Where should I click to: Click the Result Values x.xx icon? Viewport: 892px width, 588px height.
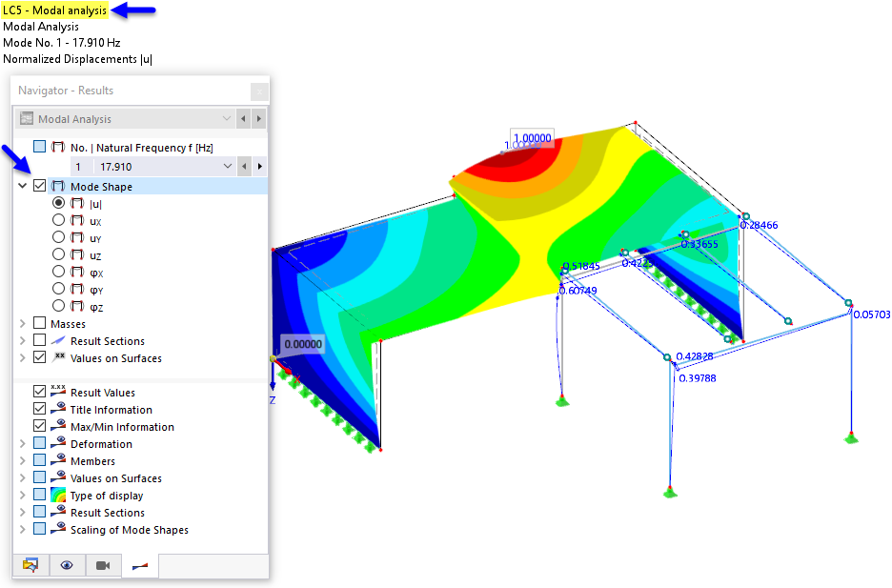(58, 391)
